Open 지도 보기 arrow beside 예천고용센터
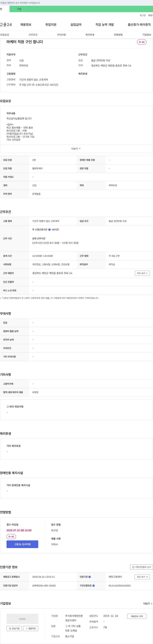 (x=142, y=577)
